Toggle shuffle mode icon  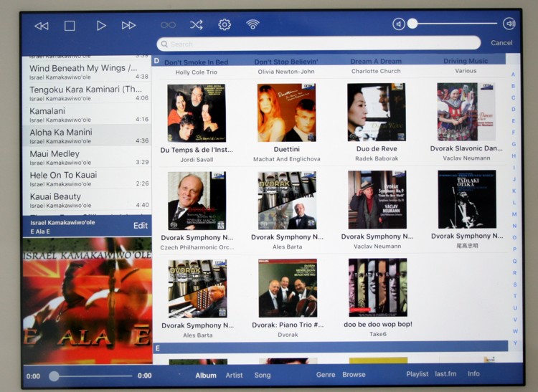197,24
